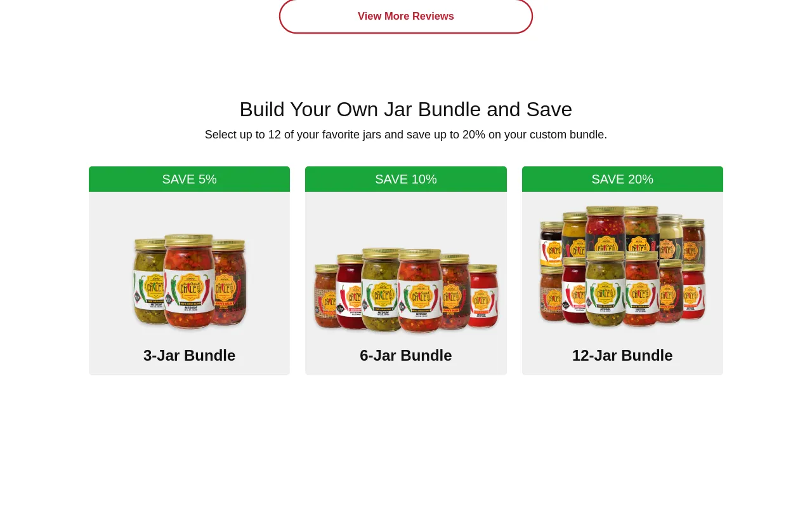This screenshot has width=812, height=508.
Task: Click the green chile jar in 3-jar image
Action: coord(149,283)
